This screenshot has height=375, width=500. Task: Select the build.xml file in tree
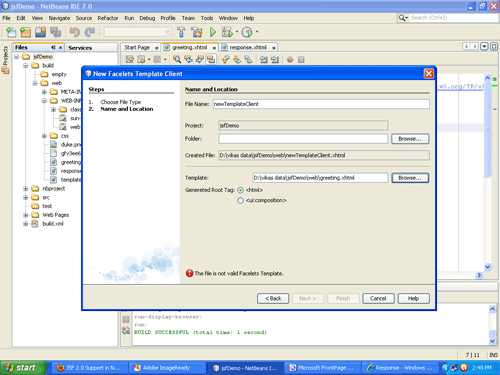pos(53,224)
